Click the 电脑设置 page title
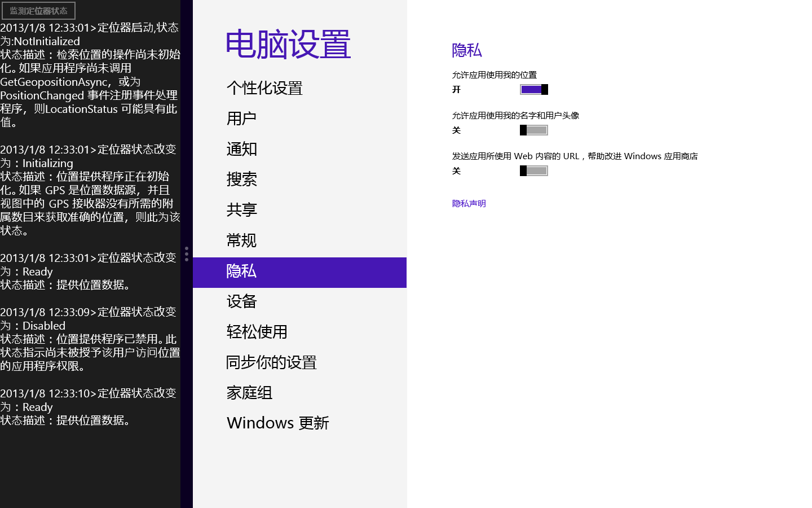The width and height of the screenshot is (812, 508). click(x=288, y=45)
